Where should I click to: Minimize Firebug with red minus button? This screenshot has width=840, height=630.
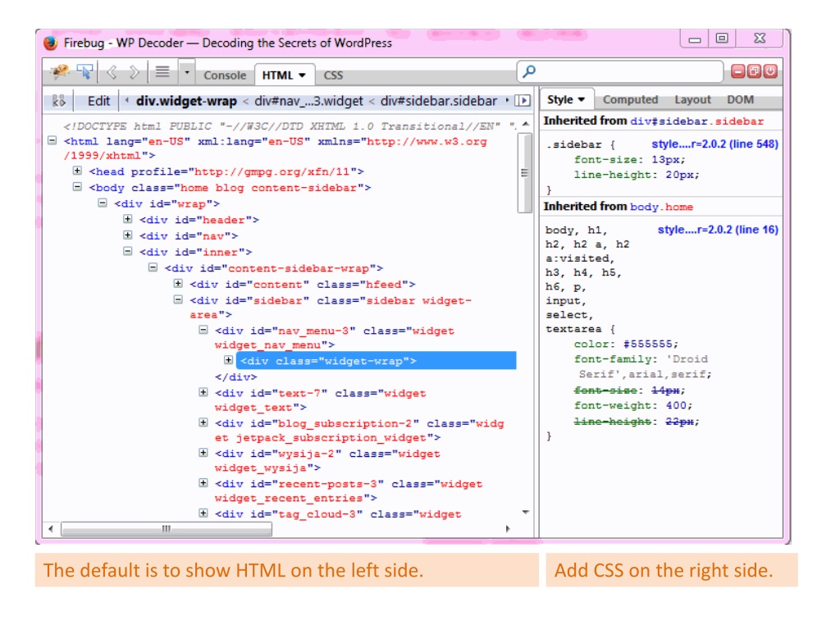point(738,72)
